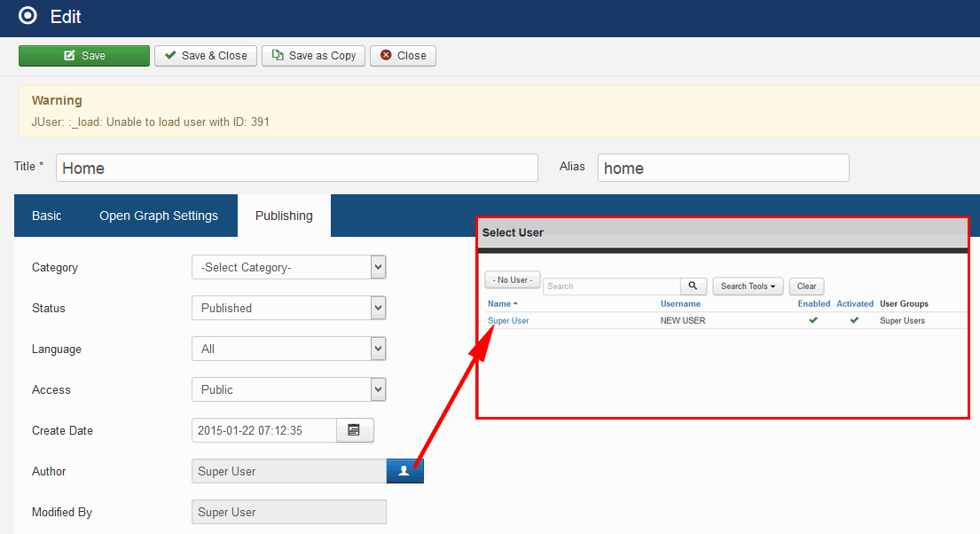This screenshot has width=980, height=534.
Task: Open the Access dropdown set to Public
Action: [288, 389]
